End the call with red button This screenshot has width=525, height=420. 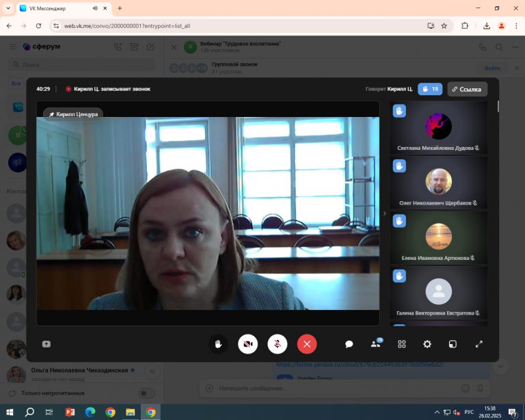point(307,344)
